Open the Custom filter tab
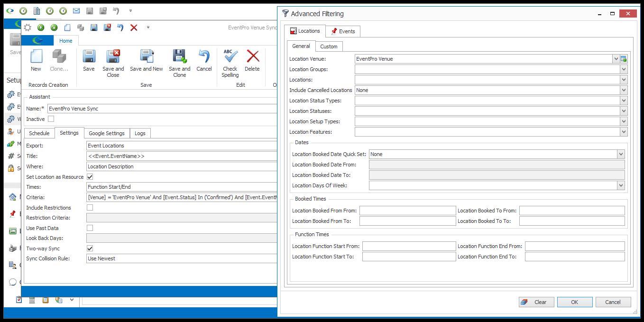Image resolution: width=644 pixels, height=322 pixels. tap(329, 46)
